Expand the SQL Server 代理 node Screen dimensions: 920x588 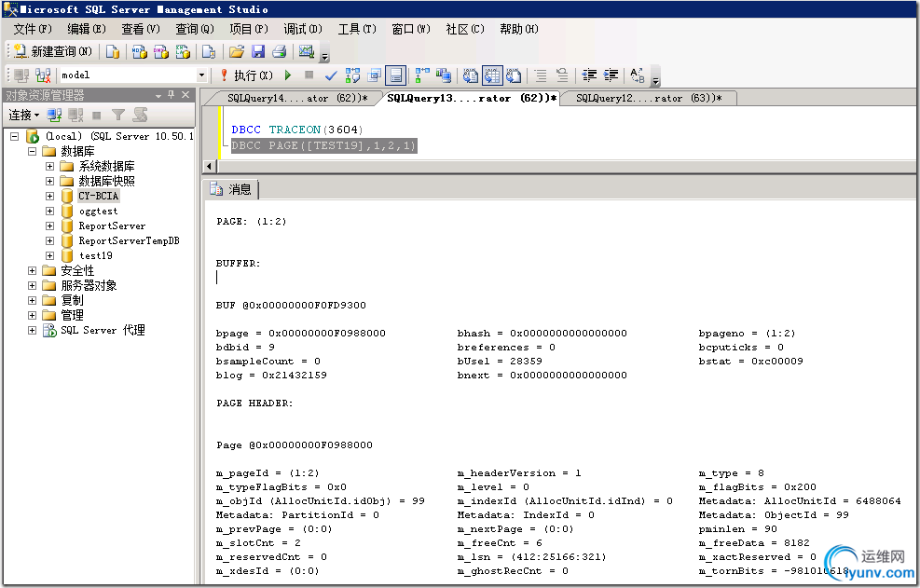click(x=33, y=331)
